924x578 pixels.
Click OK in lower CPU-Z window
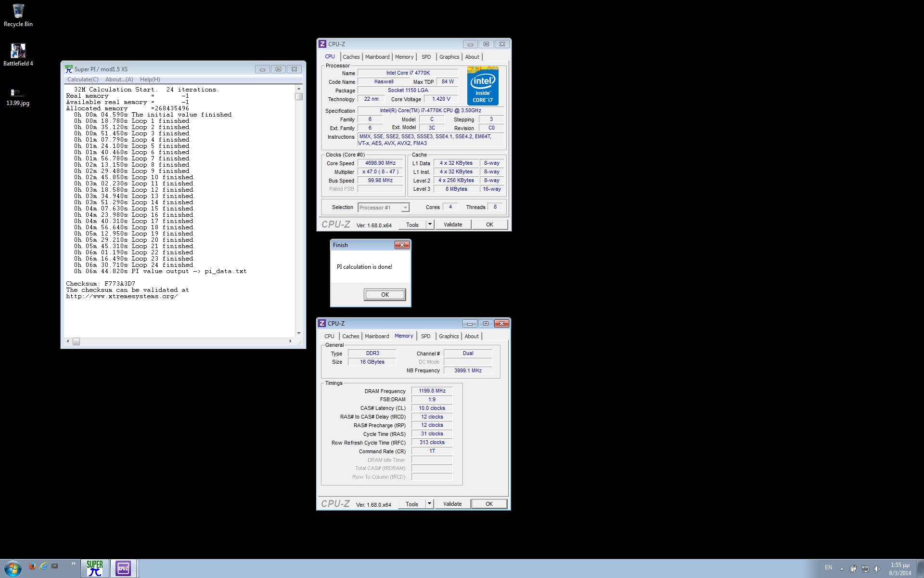pos(489,504)
